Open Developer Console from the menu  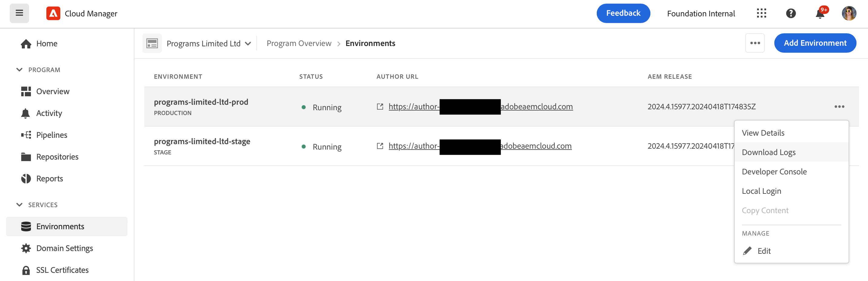point(791,172)
